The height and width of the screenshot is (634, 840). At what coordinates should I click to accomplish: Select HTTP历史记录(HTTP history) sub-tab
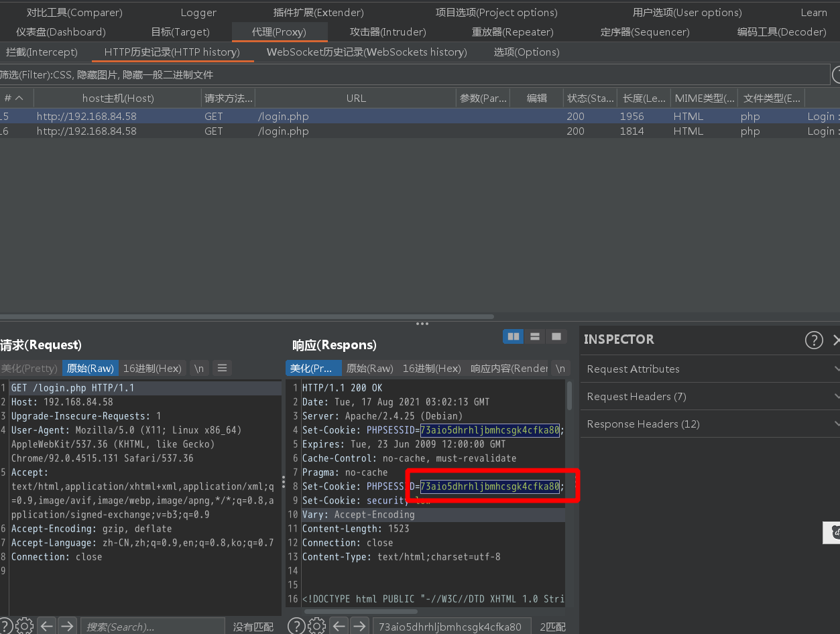172,52
